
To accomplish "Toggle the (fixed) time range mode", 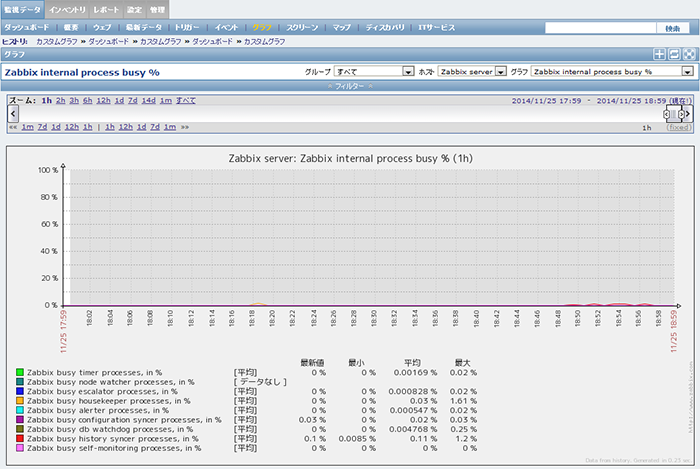I will [x=679, y=128].
